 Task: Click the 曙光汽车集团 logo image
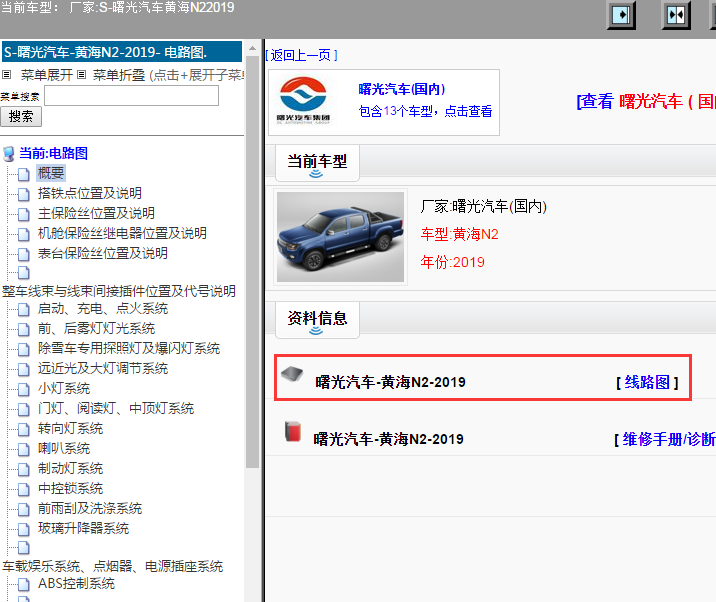click(x=303, y=101)
